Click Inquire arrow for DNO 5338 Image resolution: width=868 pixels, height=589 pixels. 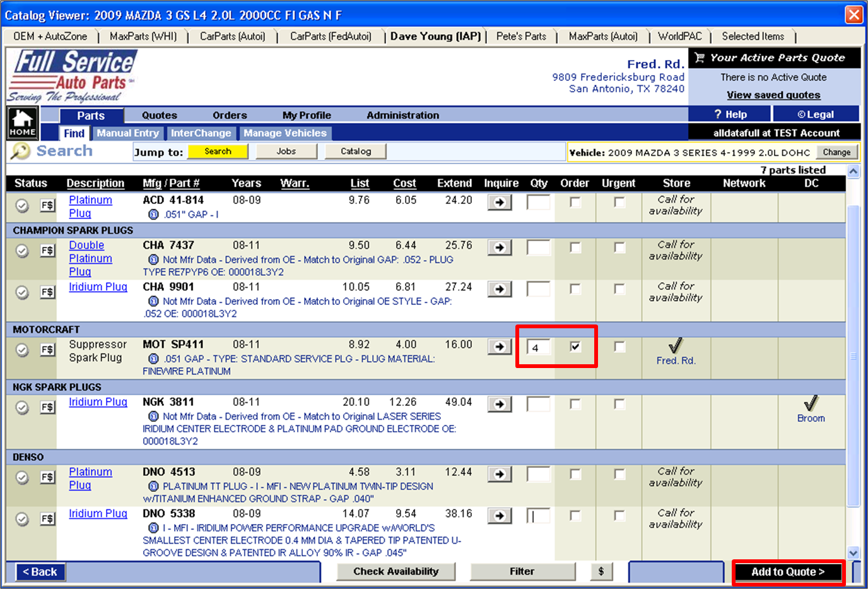[500, 516]
